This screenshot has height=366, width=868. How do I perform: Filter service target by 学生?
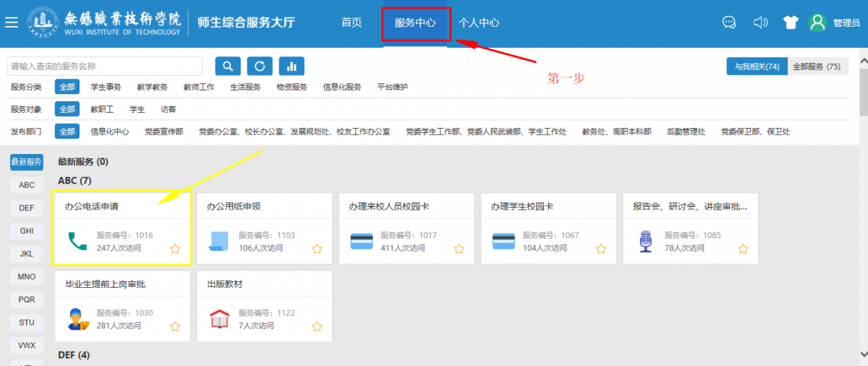click(x=137, y=109)
